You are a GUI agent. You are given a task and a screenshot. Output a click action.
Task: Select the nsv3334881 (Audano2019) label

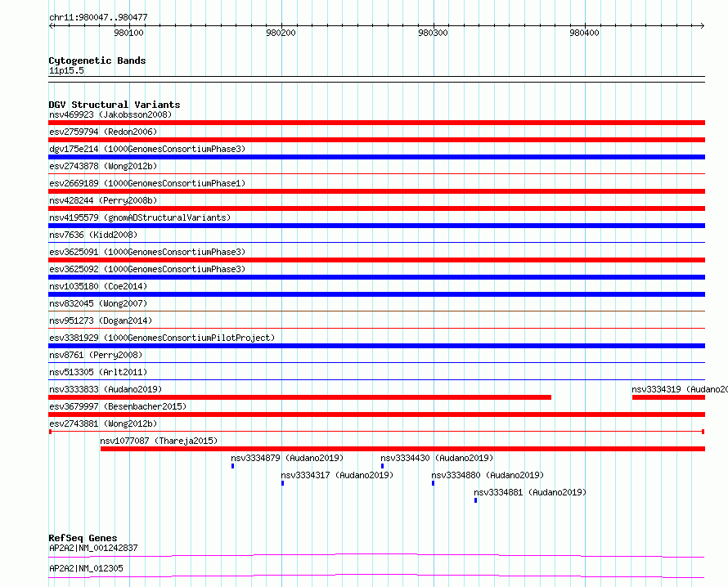tap(530, 492)
